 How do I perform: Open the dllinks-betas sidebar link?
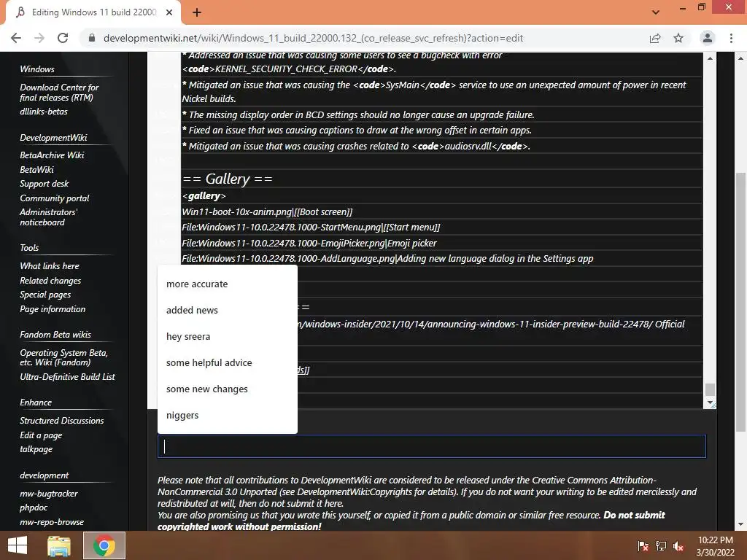(x=43, y=112)
